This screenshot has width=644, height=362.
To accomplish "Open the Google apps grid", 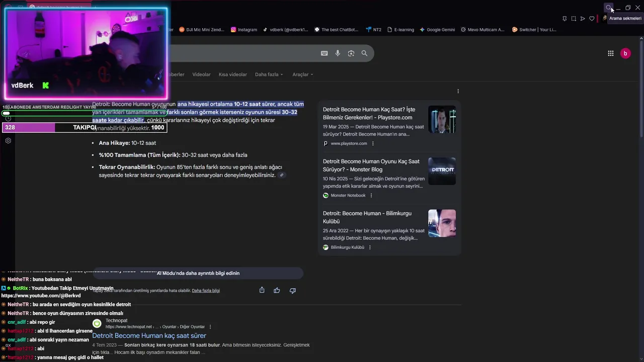I will tap(611, 53).
